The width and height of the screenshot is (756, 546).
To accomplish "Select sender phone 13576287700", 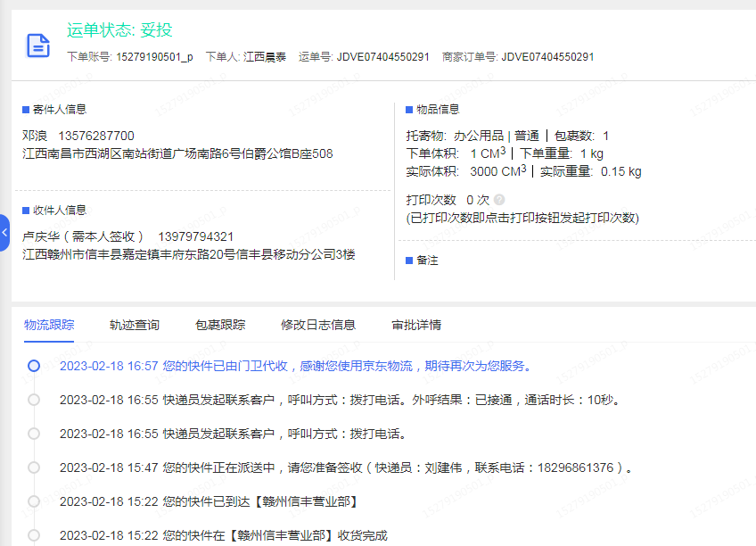I will click(96, 136).
